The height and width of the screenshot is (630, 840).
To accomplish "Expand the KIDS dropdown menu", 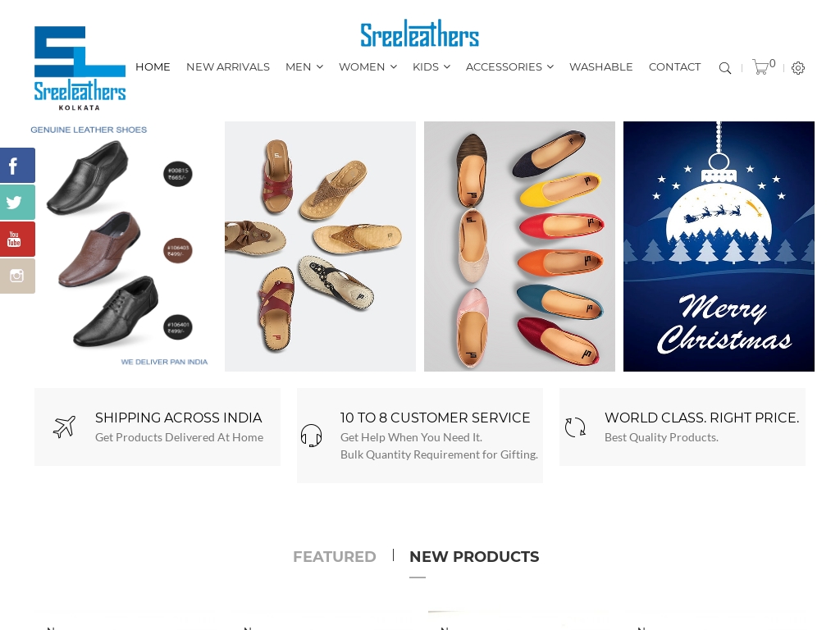I will (x=431, y=67).
